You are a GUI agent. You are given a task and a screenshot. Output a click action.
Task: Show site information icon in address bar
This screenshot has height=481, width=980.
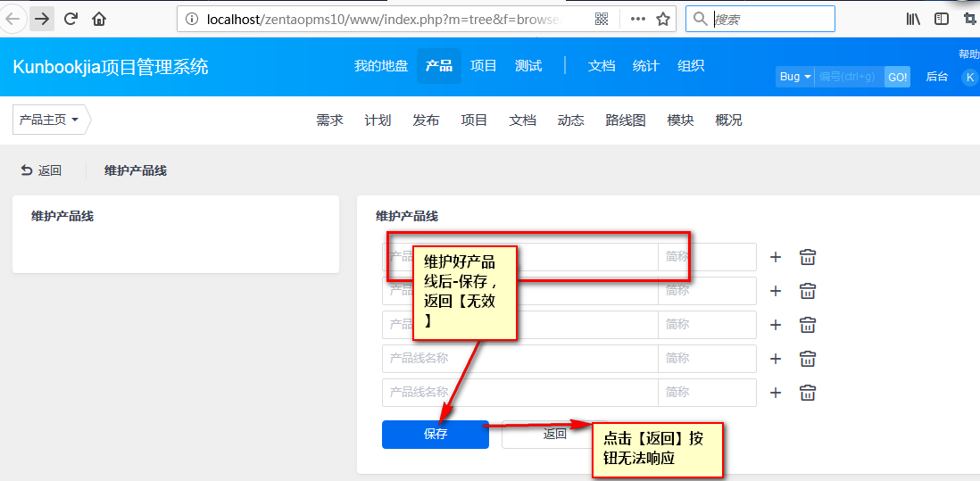pyautogui.click(x=192, y=20)
